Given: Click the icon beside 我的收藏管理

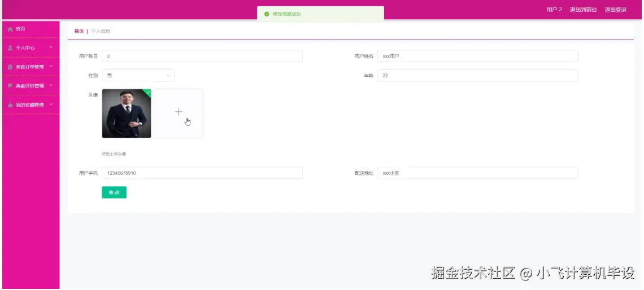Looking at the screenshot, I should [x=10, y=105].
